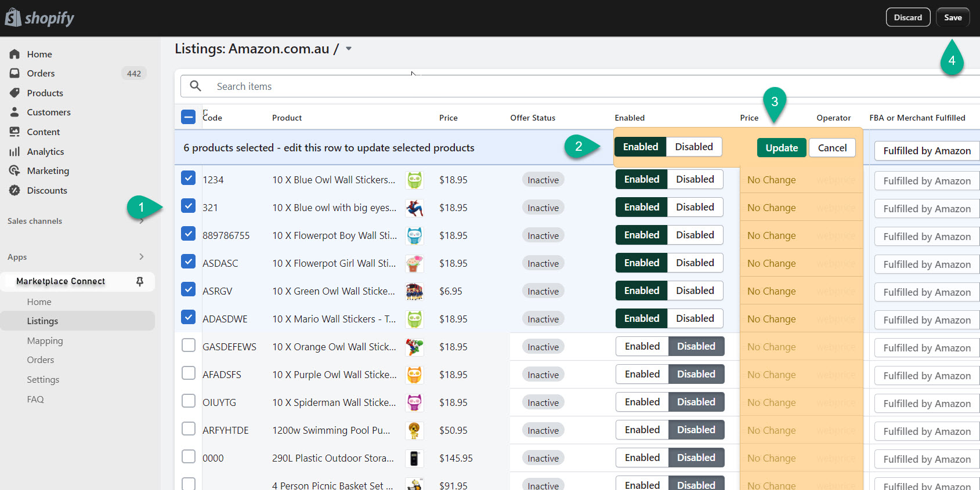The image size is (980, 490).
Task: Open bulk row Fulfilled by Amazon dropdown
Action: pyautogui.click(x=927, y=151)
